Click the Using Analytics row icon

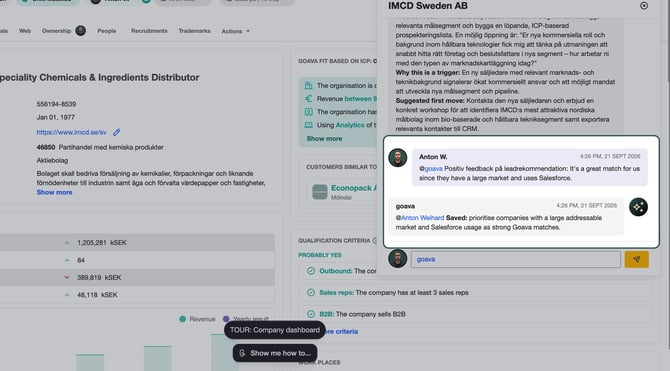click(x=309, y=125)
